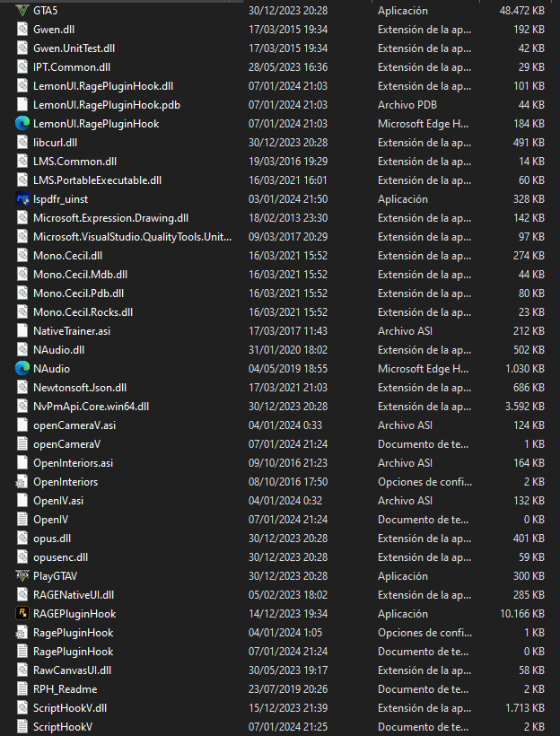Click the ScriptHookV.dll size value 1.713 KB

(526, 708)
